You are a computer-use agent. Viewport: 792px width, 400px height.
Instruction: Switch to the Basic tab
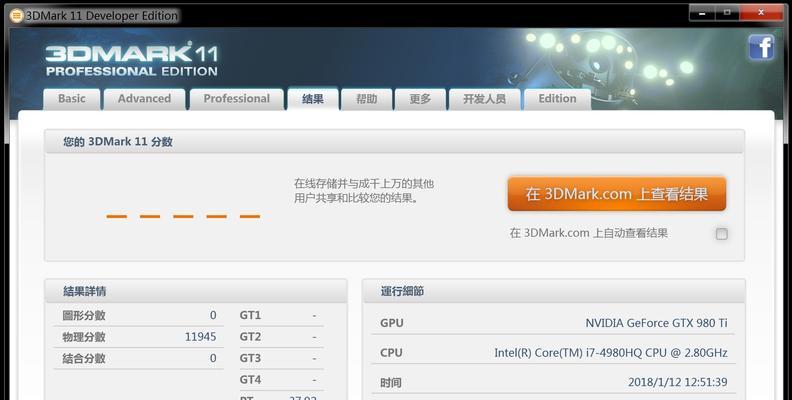(x=72, y=99)
